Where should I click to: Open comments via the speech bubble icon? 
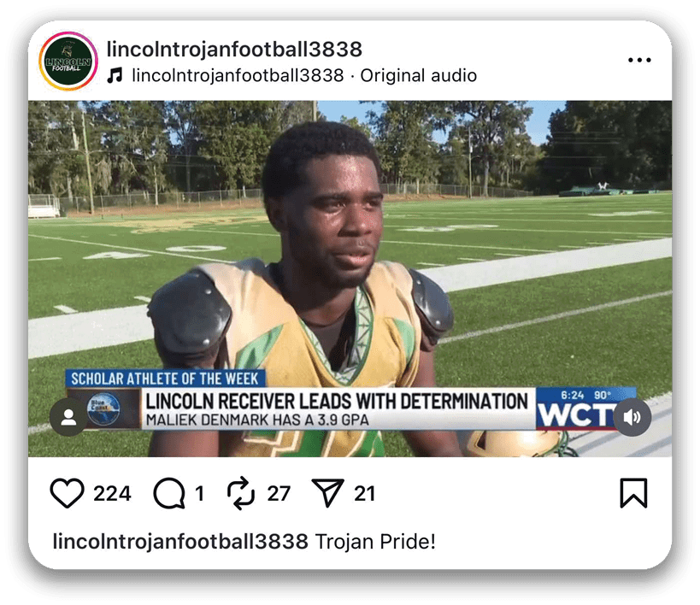[x=169, y=493]
